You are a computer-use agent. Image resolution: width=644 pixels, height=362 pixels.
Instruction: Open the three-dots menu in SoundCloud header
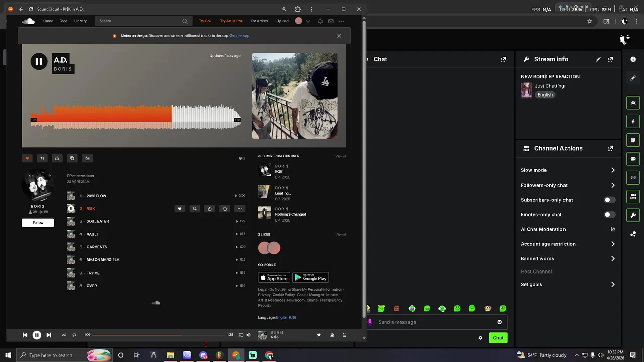click(x=341, y=21)
